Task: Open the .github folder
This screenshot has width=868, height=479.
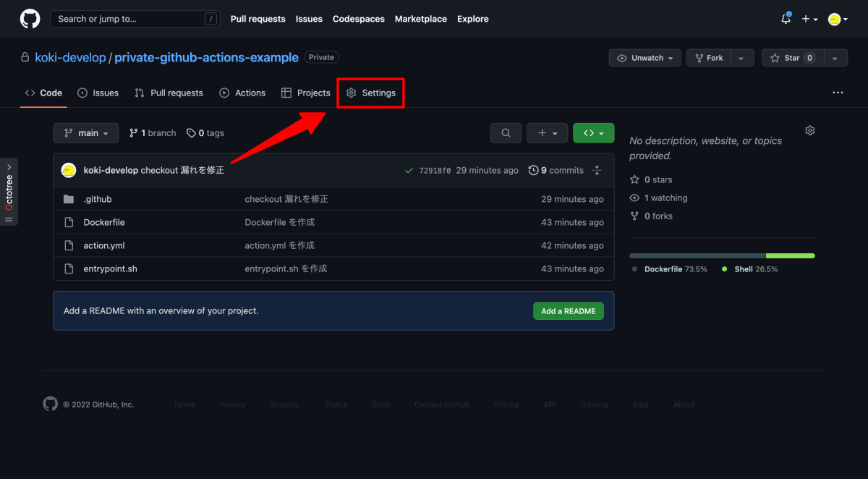Action: [98, 199]
